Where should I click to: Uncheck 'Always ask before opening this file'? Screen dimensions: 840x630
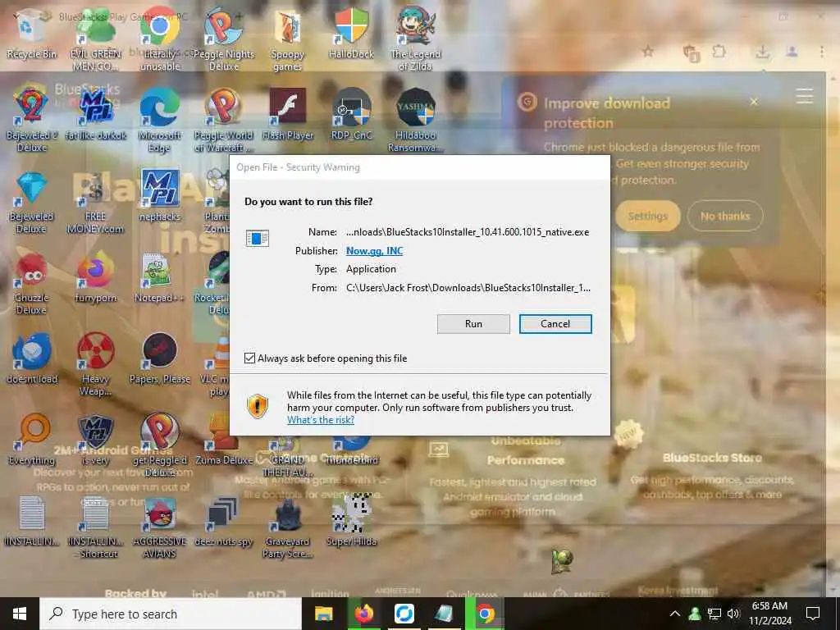tap(249, 358)
